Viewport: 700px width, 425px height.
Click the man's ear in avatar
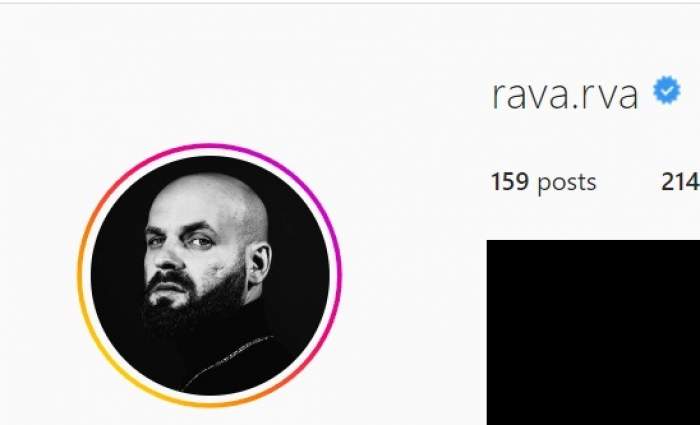259,263
